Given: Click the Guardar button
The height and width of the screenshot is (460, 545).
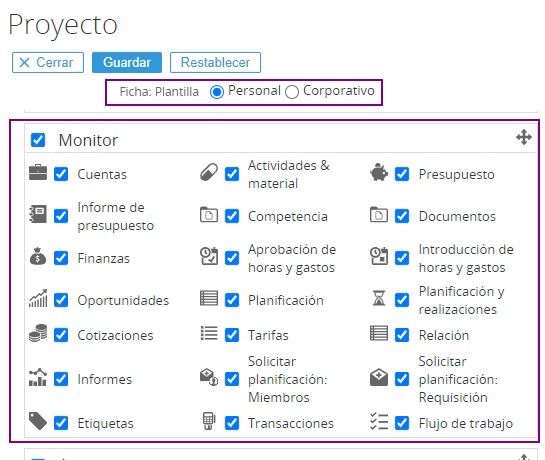Looking at the screenshot, I should 127,63.
